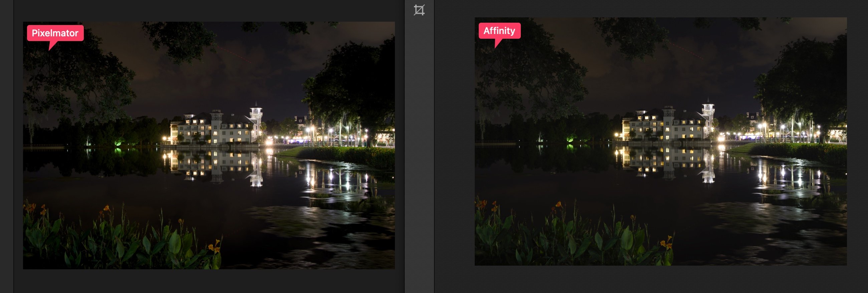
Task: Click the Pixelmator label tag
Action: [x=55, y=33]
